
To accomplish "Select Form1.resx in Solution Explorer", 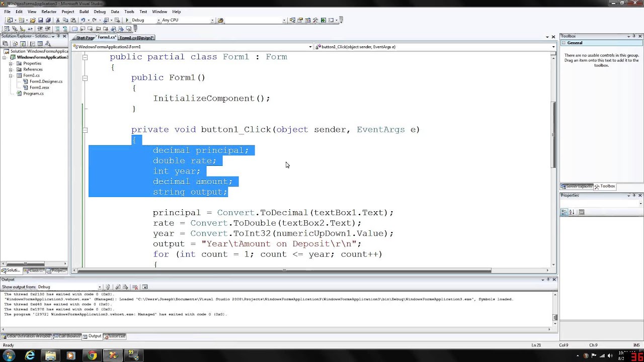I will point(39,87).
